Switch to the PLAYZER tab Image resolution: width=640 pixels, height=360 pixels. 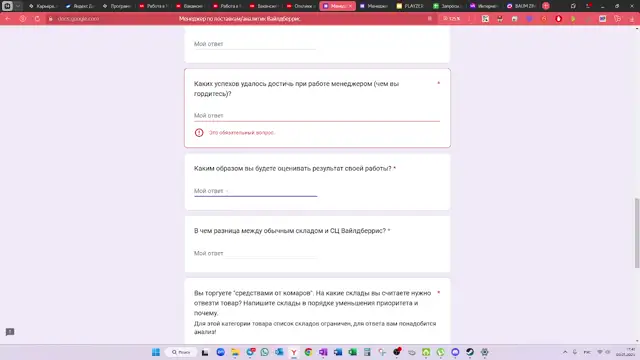(x=410, y=6)
